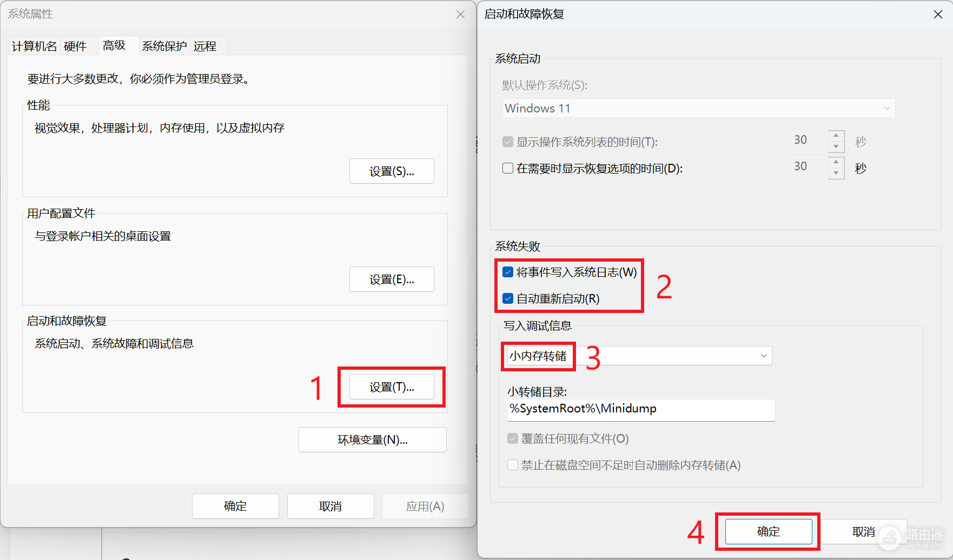Click 设置(S) button under 性能
Viewport: 953px width, 560px height.
pos(392,171)
